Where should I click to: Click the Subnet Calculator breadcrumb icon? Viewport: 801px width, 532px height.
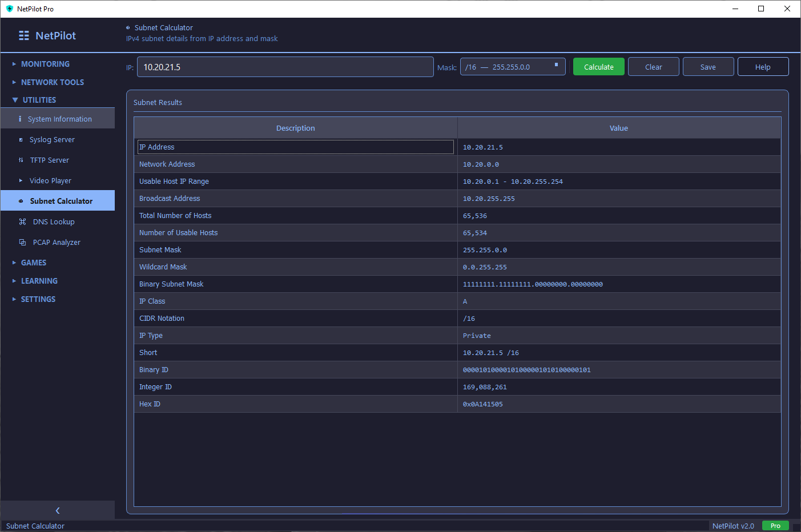tap(128, 27)
